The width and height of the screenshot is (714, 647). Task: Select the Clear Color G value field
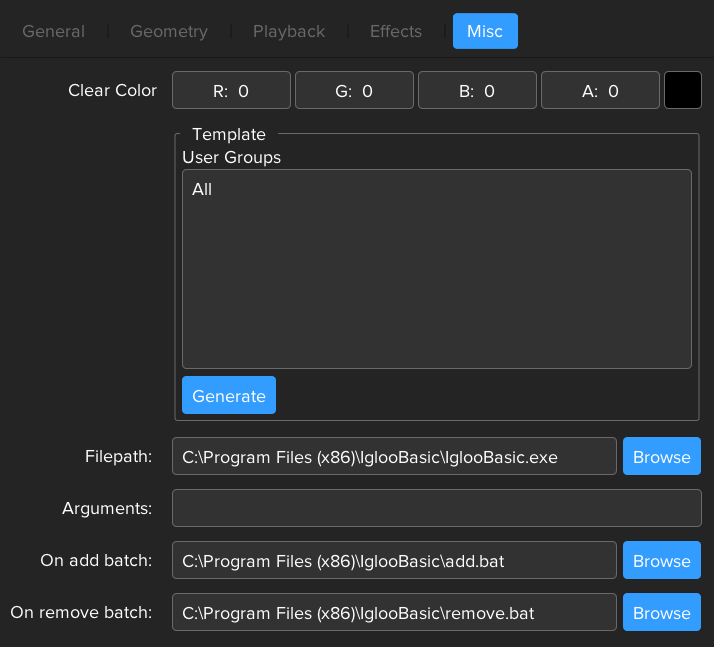pyautogui.click(x=354, y=90)
